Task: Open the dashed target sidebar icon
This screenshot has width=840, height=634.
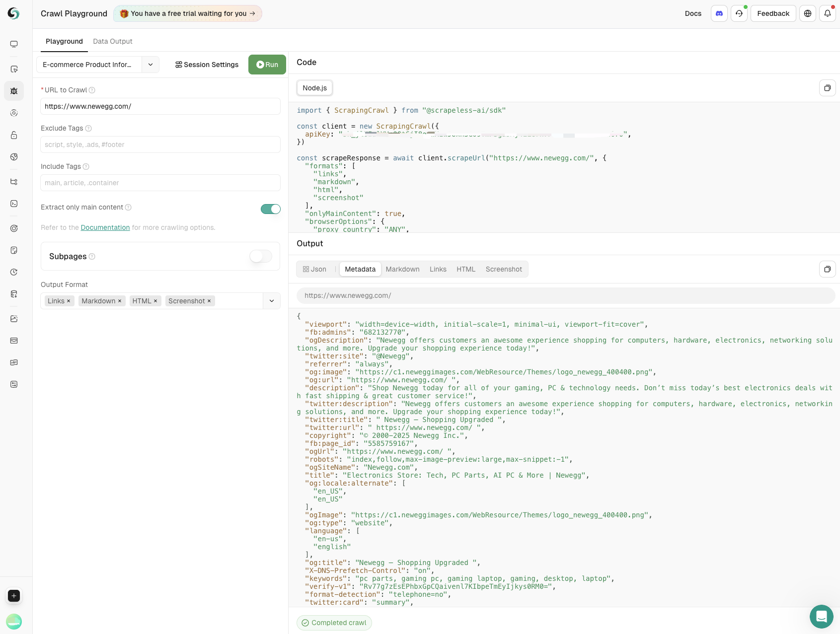Action: click(x=14, y=113)
